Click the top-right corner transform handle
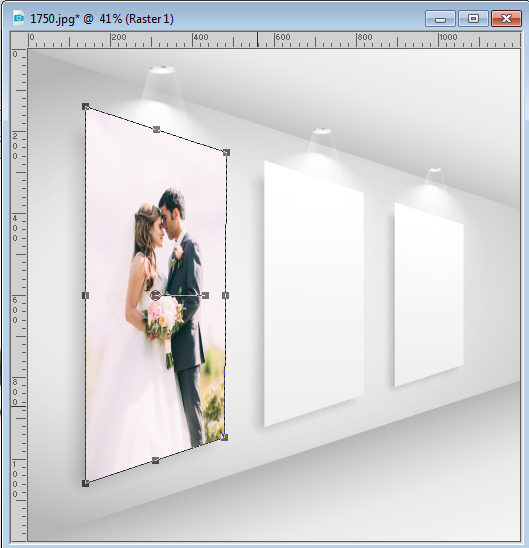 pos(226,152)
